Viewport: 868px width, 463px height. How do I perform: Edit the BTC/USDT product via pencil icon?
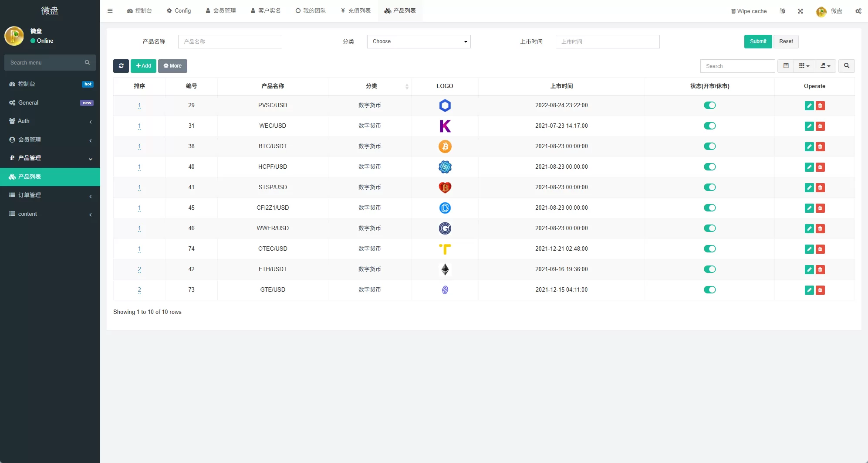coord(809,146)
